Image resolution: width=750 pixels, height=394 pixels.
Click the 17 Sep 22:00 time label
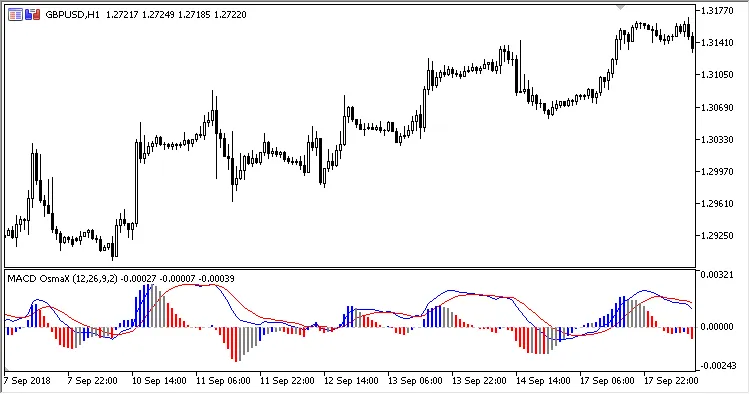click(x=671, y=381)
